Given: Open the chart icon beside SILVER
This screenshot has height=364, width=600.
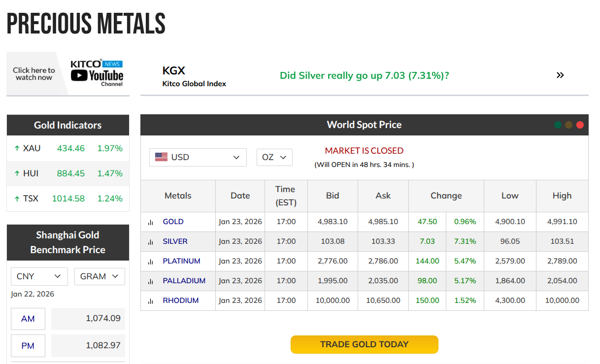Looking at the screenshot, I should [x=150, y=242].
